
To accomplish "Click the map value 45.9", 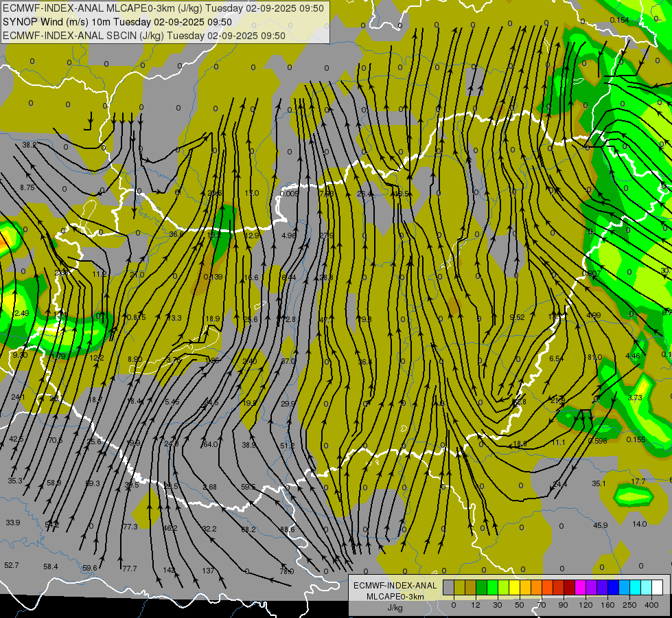I will click(x=601, y=525).
